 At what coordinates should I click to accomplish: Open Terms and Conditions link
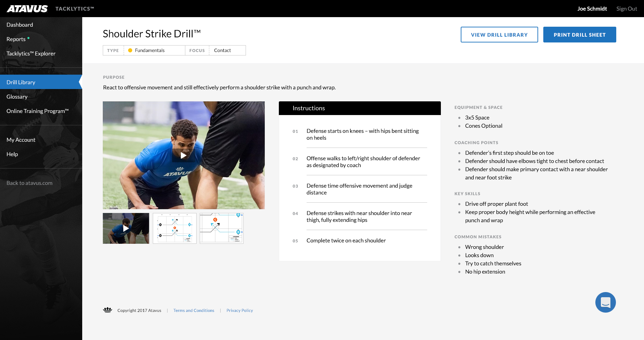click(194, 311)
